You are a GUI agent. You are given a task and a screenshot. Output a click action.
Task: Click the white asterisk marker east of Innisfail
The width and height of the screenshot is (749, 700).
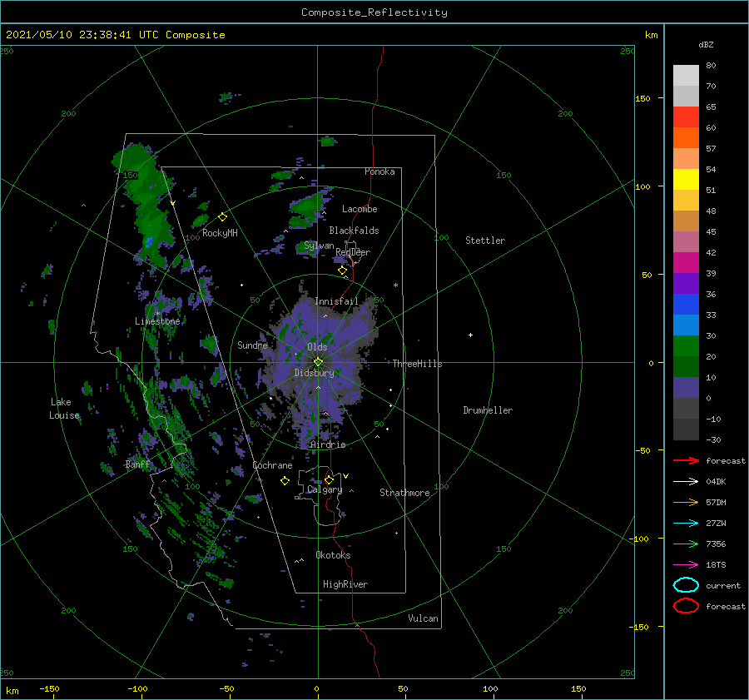395,285
